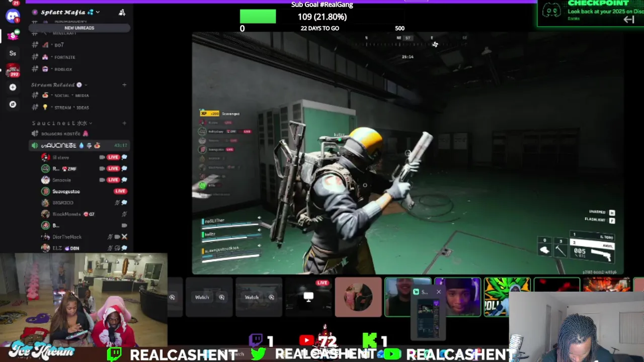Image resolution: width=644 pixels, height=362 pixels.
Task: Click the invite people icon beside Splatt Mafia
Action: click(x=122, y=12)
